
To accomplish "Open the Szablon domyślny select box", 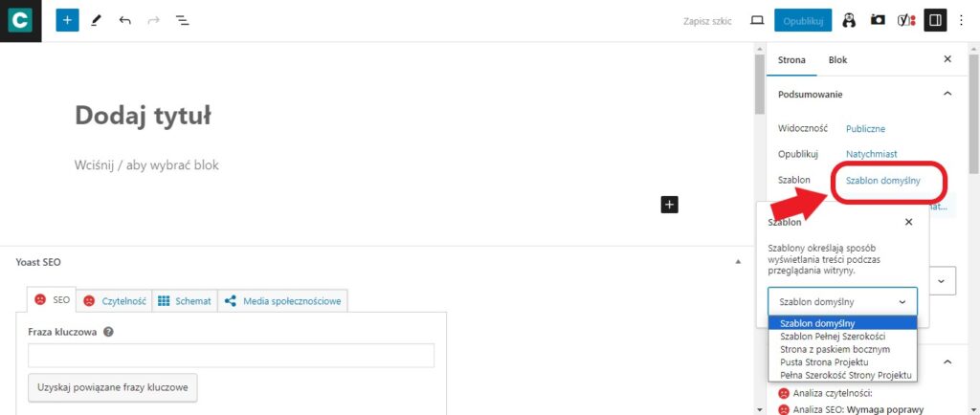I will click(x=842, y=301).
